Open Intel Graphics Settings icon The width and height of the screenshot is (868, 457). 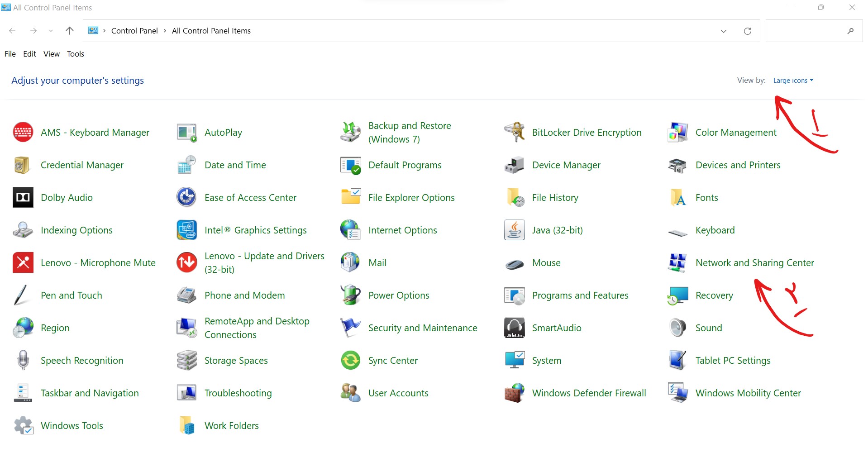coord(187,230)
